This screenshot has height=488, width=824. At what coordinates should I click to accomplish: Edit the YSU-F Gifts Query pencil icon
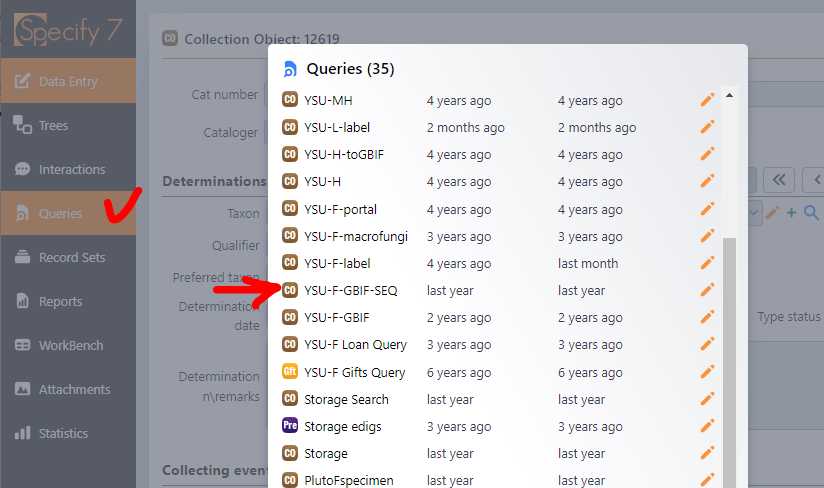tap(707, 372)
